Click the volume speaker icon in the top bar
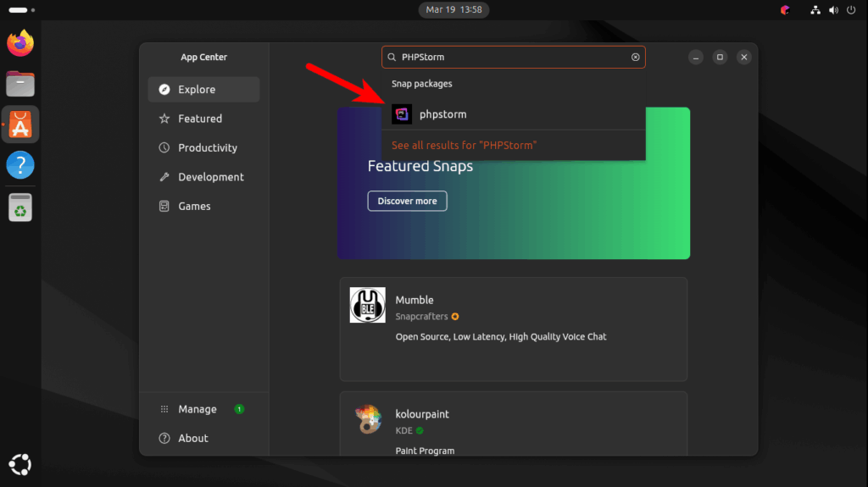Viewport: 868px width, 487px height. click(834, 10)
